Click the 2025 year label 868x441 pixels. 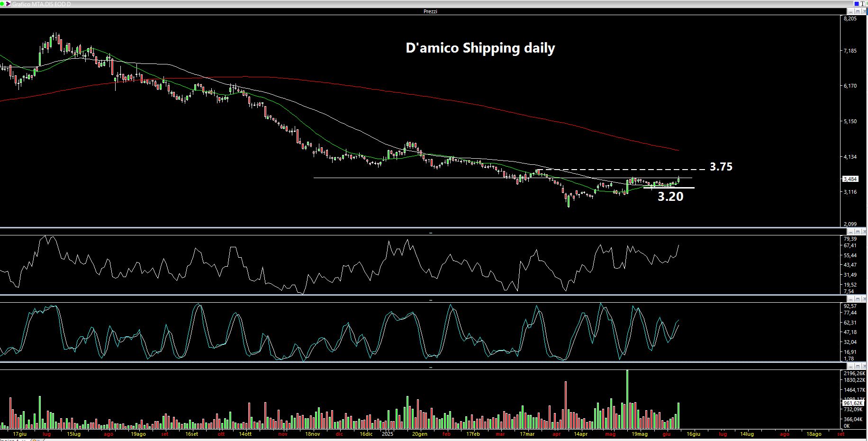pyautogui.click(x=388, y=434)
